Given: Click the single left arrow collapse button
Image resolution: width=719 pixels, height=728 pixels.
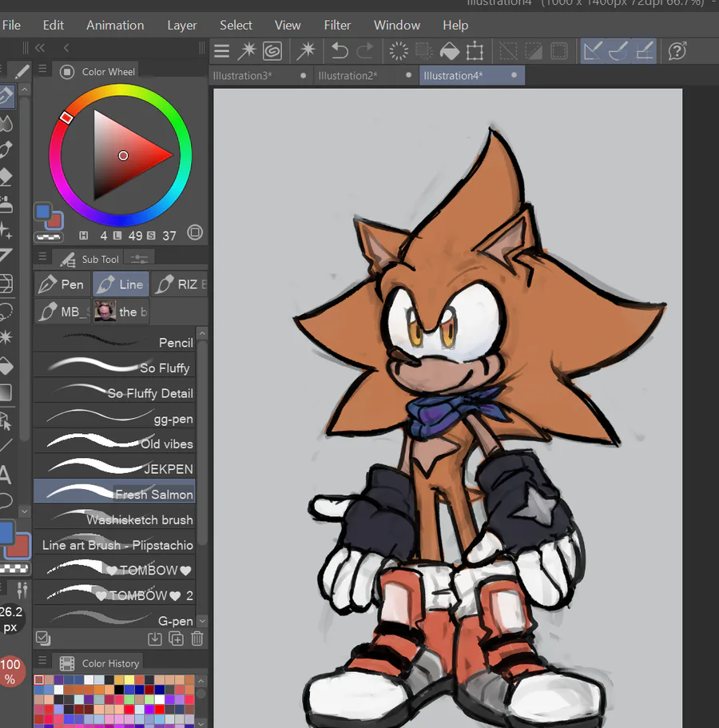Looking at the screenshot, I should 66,48.
